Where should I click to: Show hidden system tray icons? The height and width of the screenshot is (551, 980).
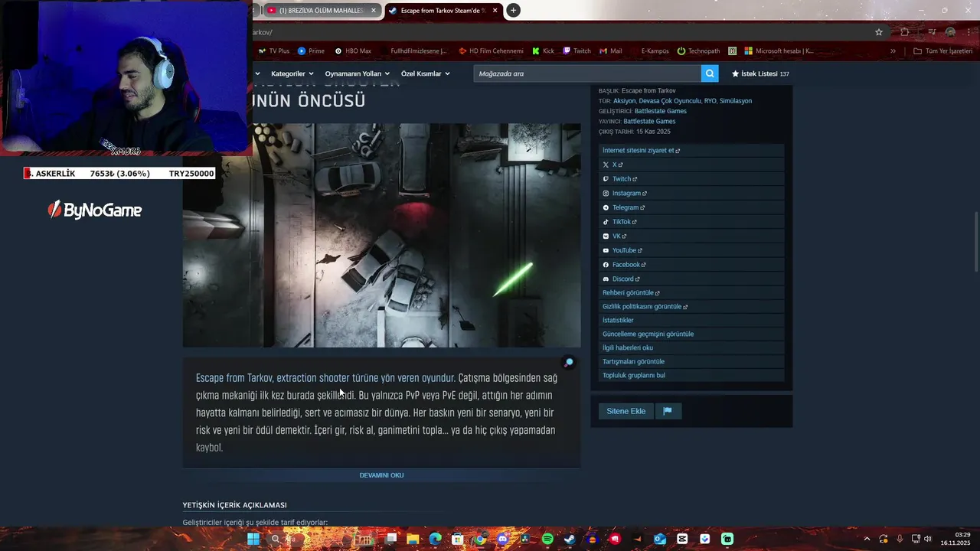pyautogui.click(x=867, y=539)
